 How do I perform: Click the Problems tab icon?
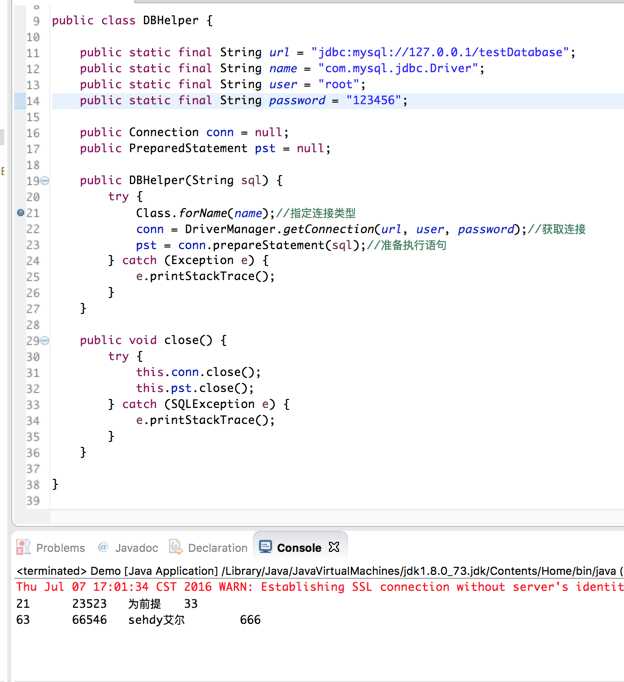[x=23, y=547]
